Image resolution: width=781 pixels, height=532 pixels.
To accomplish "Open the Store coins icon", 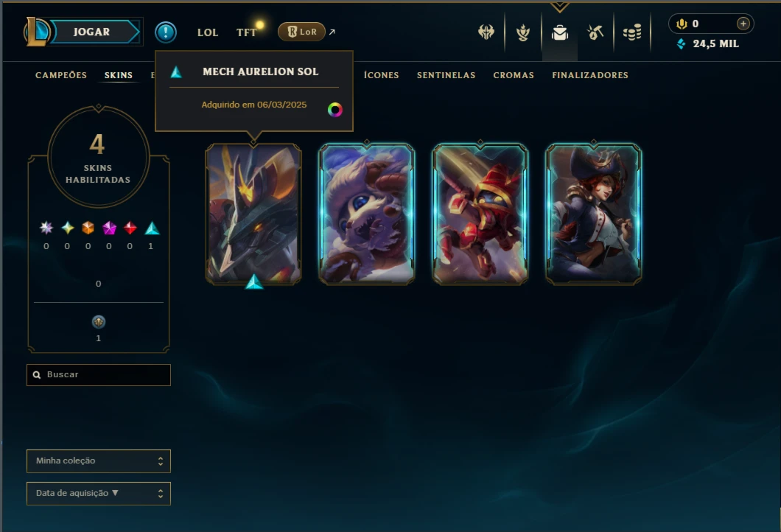I will tap(632, 33).
